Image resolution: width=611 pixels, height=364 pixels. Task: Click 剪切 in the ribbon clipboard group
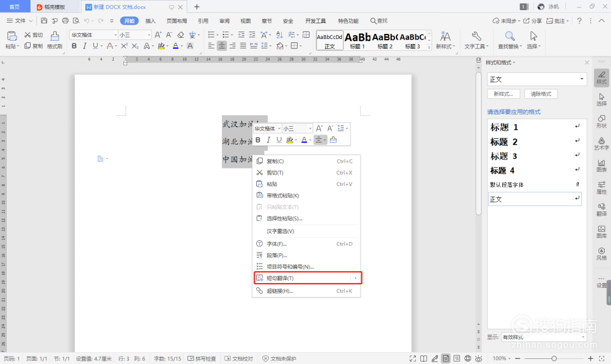click(33, 34)
